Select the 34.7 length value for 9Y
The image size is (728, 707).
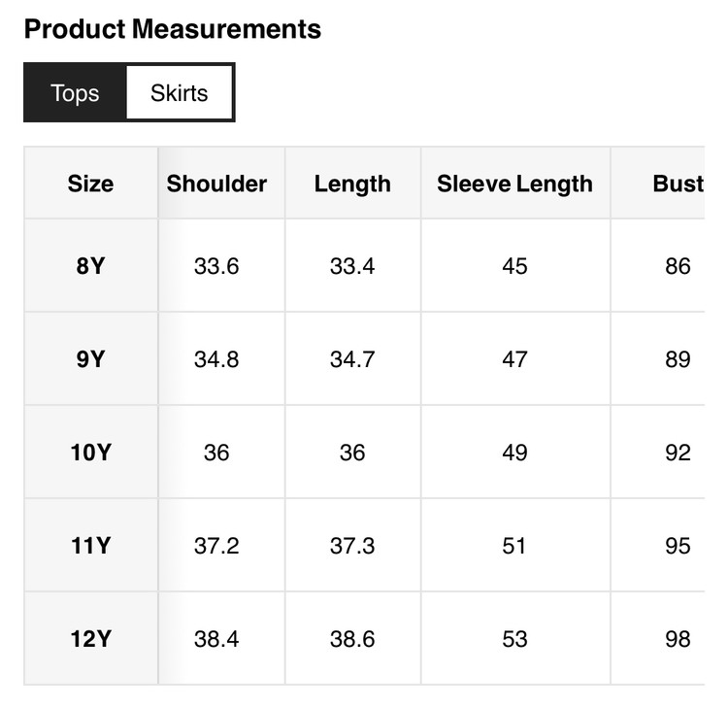(352, 359)
